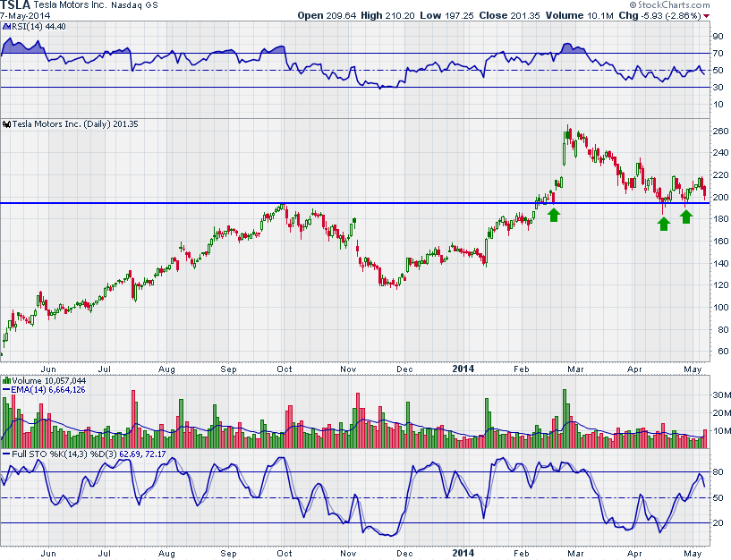Click the 70 label on the RSI axis
Viewport: 731px width, 560px height.
tap(718, 53)
